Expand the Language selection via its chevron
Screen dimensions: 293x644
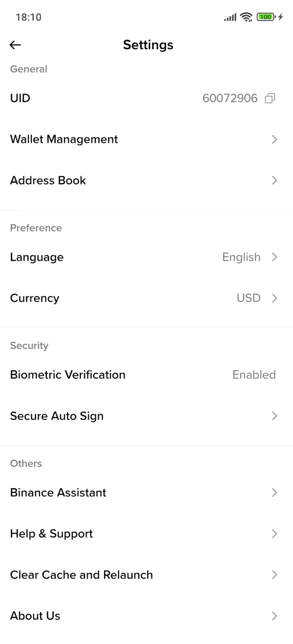[x=275, y=257]
